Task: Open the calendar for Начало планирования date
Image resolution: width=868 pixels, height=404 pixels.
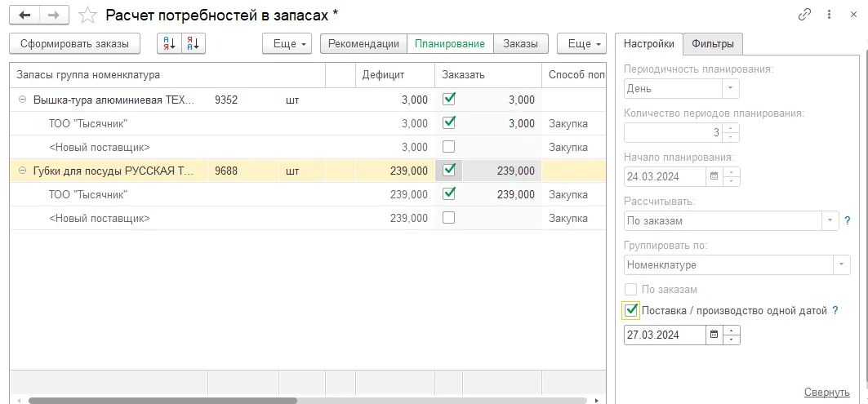Action: coord(714,176)
